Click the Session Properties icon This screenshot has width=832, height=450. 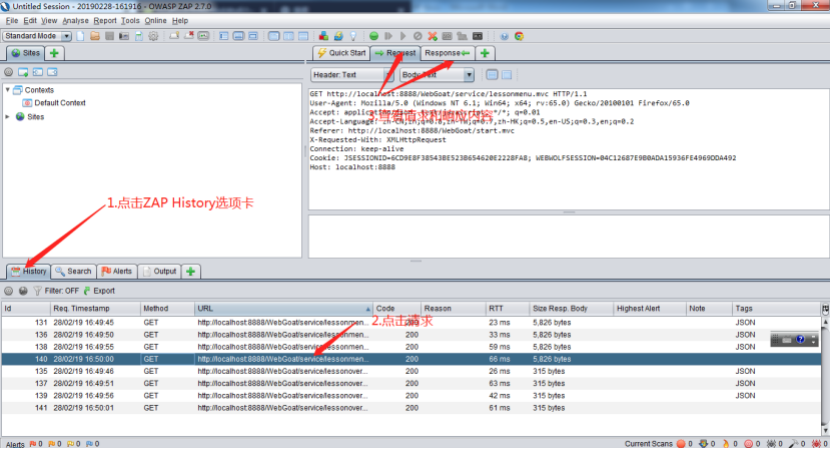[x=139, y=36]
